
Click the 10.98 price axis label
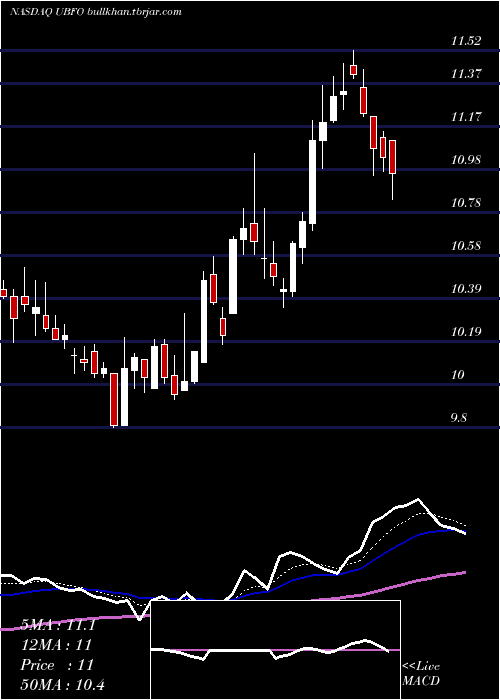pos(466,159)
